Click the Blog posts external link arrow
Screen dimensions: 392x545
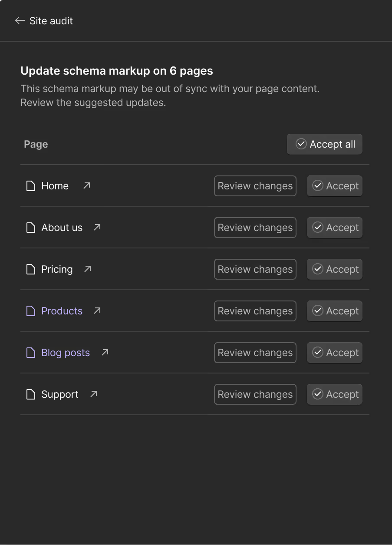104,352
